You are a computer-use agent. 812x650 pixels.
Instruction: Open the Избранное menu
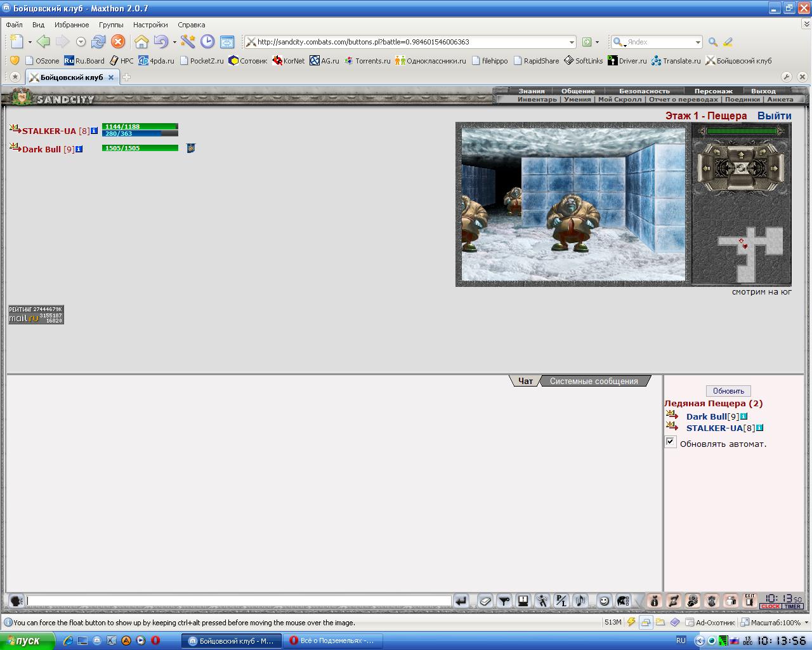[72, 25]
